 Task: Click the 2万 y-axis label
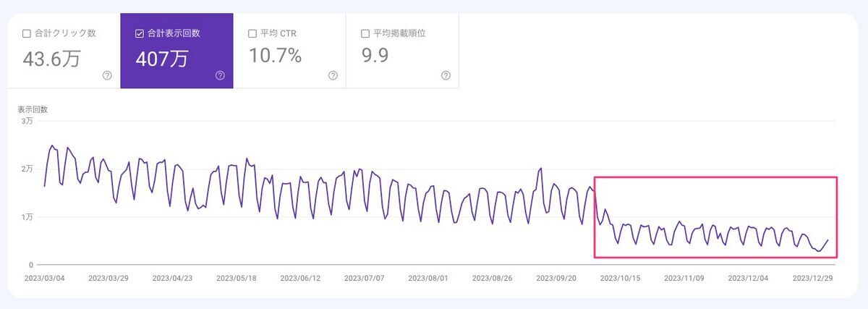[x=27, y=169]
